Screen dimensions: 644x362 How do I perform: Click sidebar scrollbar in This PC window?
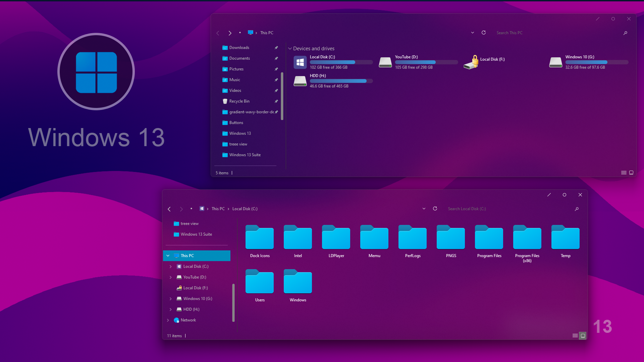click(282, 96)
